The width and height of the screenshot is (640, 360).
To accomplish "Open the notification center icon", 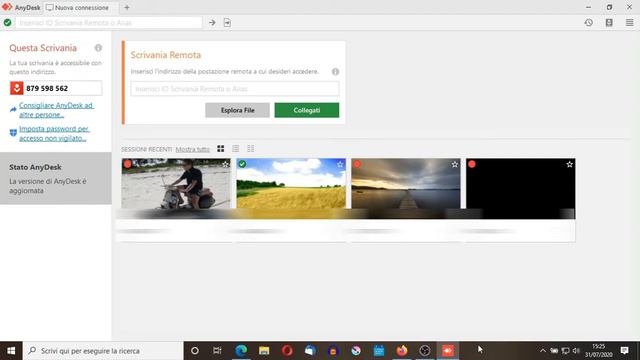I will [x=624, y=351].
